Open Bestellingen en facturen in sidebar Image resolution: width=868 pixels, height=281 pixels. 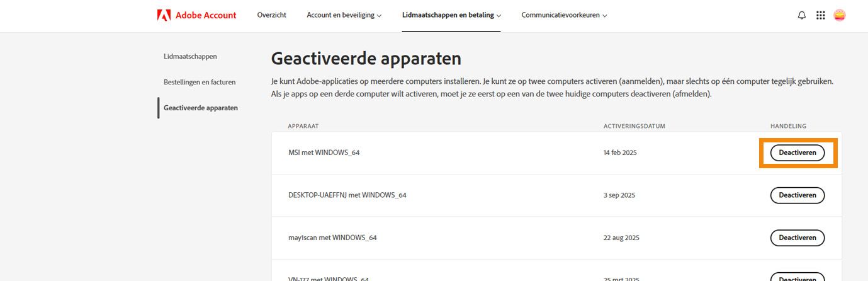pos(200,82)
